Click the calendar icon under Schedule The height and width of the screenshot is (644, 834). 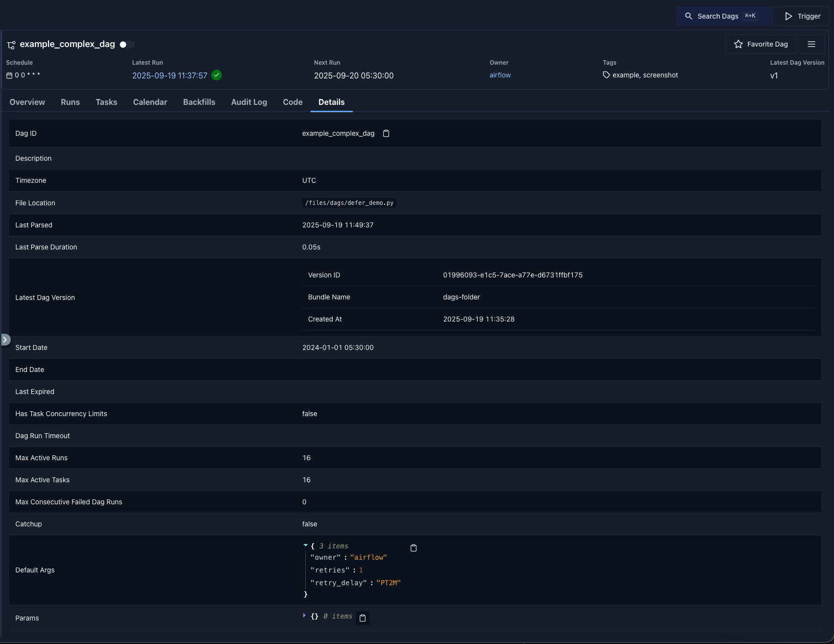click(x=9, y=75)
